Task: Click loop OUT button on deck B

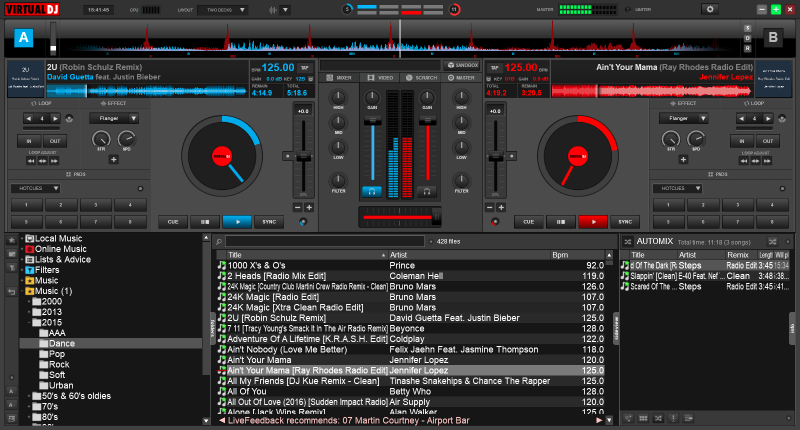Action: point(768,141)
